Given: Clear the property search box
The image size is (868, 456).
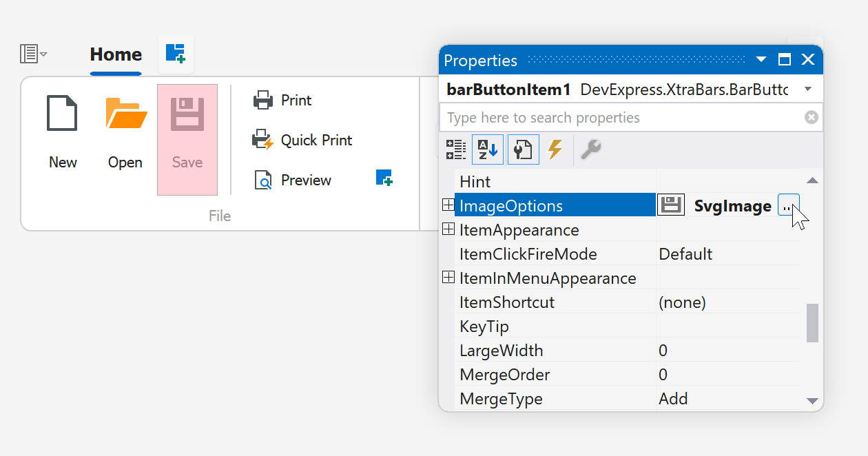Looking at the screenshot, I should click(812, 118).
